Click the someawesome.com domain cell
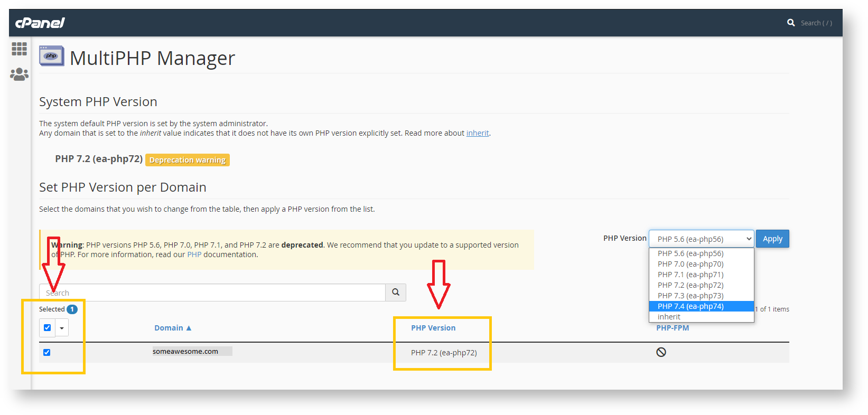This screenshot has height=415, width=868. (x=185, y=351)
